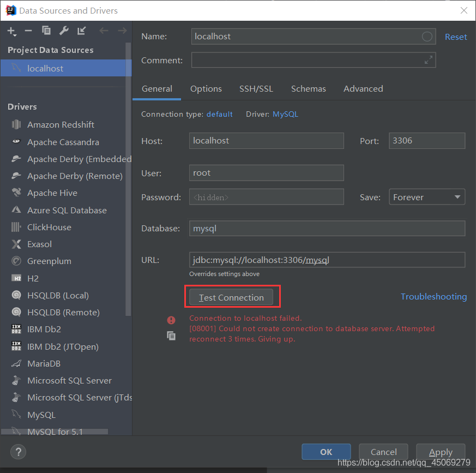
Task: Click into the Database input field
Action: (x=327, y=228)
